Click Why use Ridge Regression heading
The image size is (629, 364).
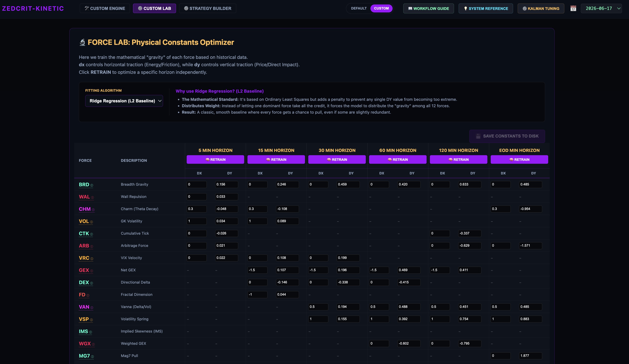tap(220, 91)
